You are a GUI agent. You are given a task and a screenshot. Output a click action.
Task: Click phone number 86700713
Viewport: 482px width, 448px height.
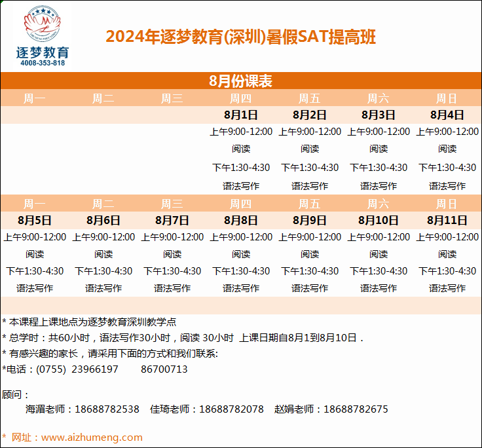coord(164,369)
